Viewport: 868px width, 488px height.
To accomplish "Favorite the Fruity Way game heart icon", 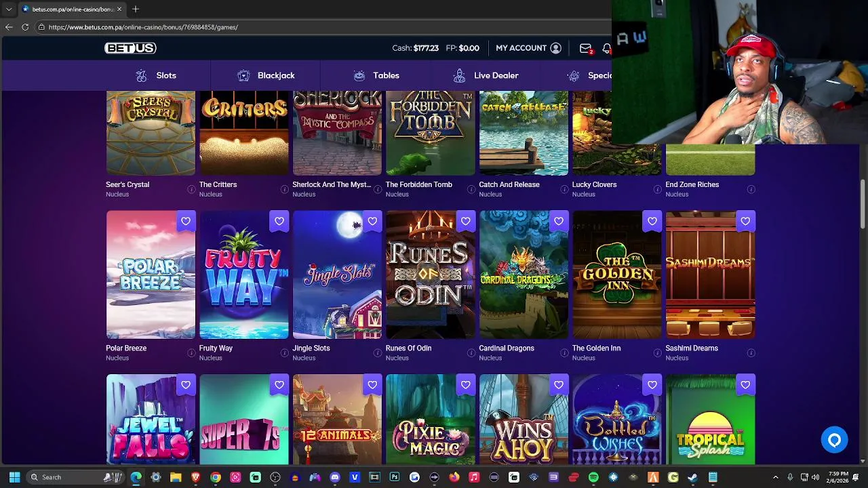I will 279,221.
